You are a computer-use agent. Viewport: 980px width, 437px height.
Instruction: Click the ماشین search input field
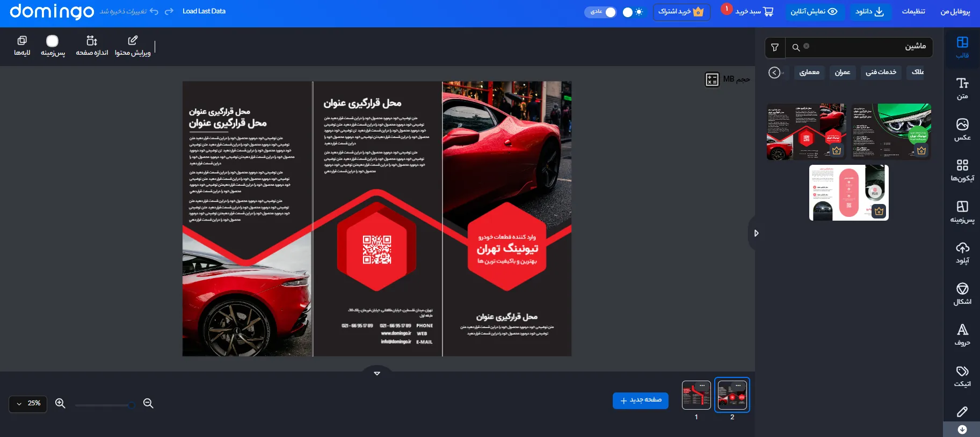(859, 47)
